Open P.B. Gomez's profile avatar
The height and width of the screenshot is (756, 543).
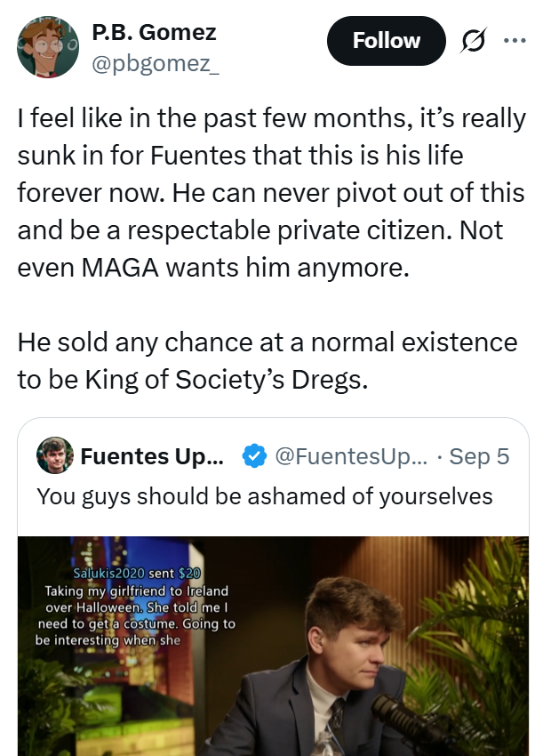coord(49,46)
